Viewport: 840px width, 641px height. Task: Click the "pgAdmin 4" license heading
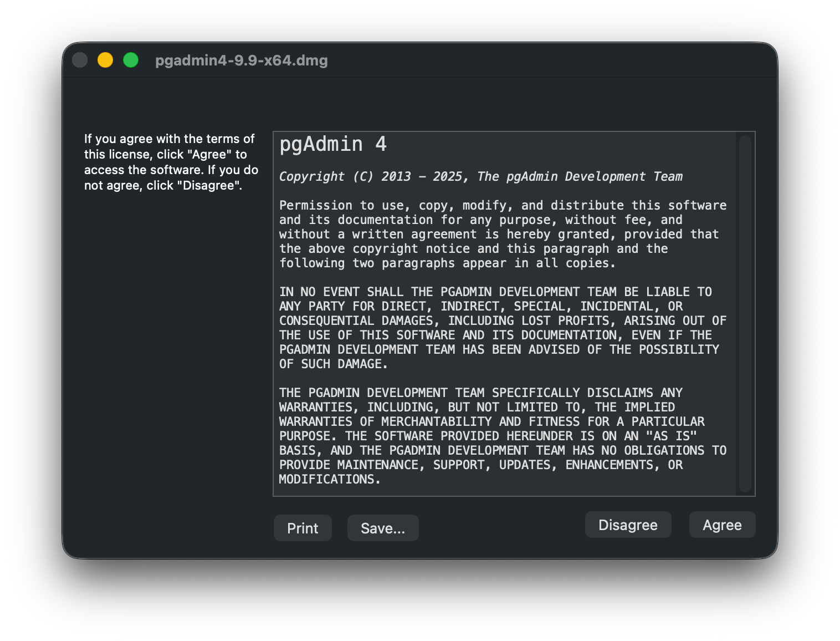click(332, 144)
